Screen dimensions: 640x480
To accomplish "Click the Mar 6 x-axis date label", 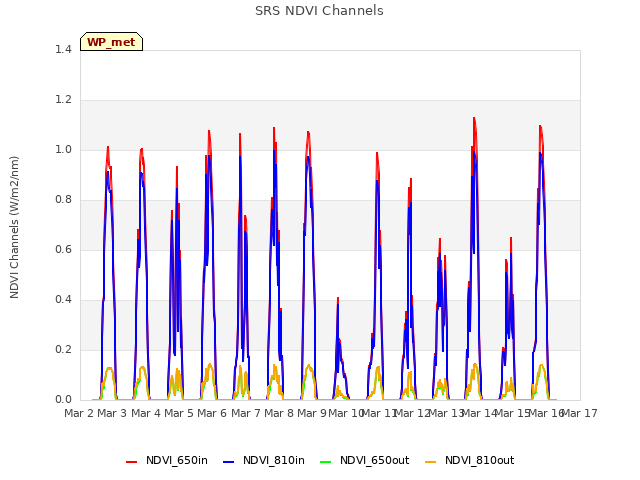I will (212, 413).
